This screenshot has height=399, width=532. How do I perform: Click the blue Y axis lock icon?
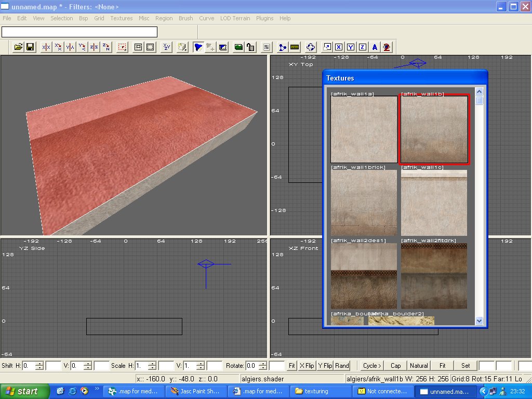pos(351,47)
